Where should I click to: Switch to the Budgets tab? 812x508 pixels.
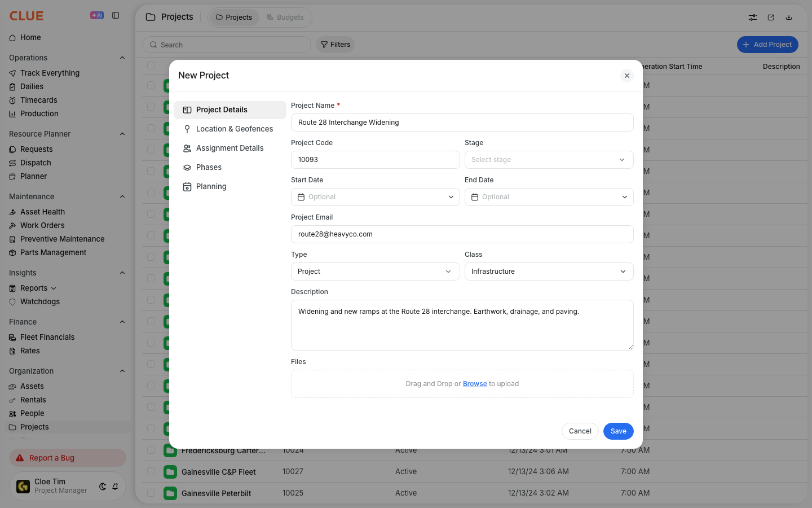click(x=285, y=17)
